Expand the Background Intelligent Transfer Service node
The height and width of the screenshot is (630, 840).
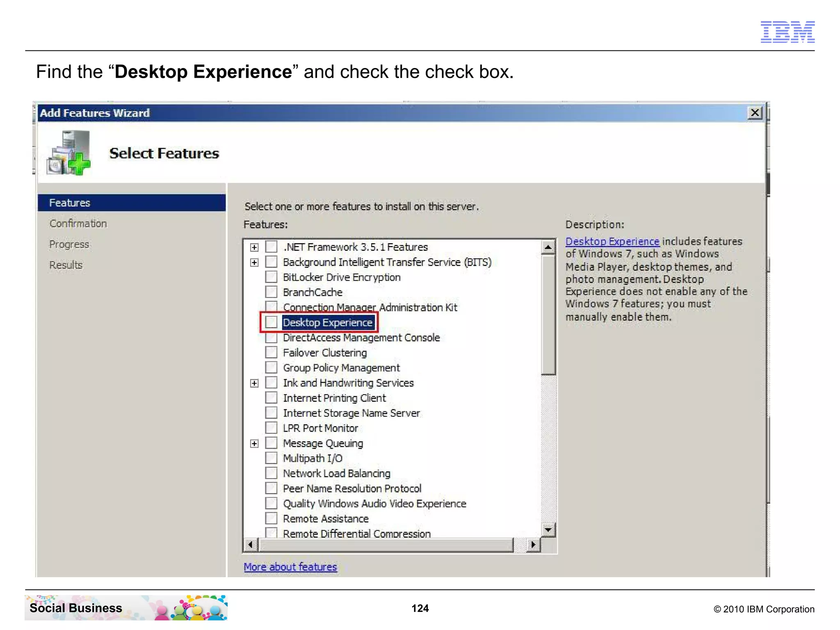(254, 262)
